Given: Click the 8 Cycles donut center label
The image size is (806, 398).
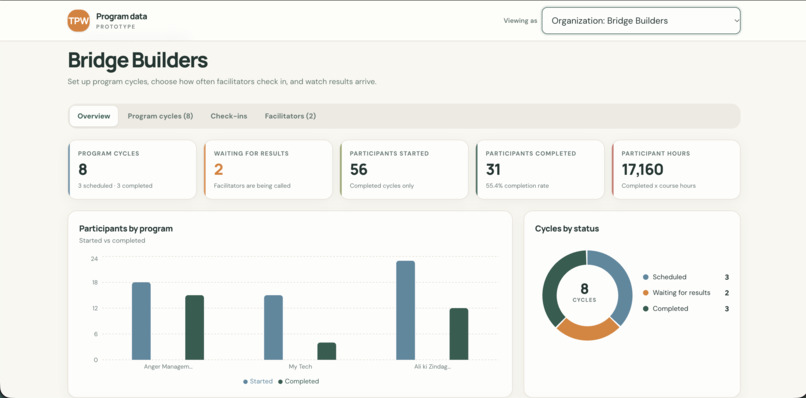Looking at the screenshot, I should [x=584, y=292].
